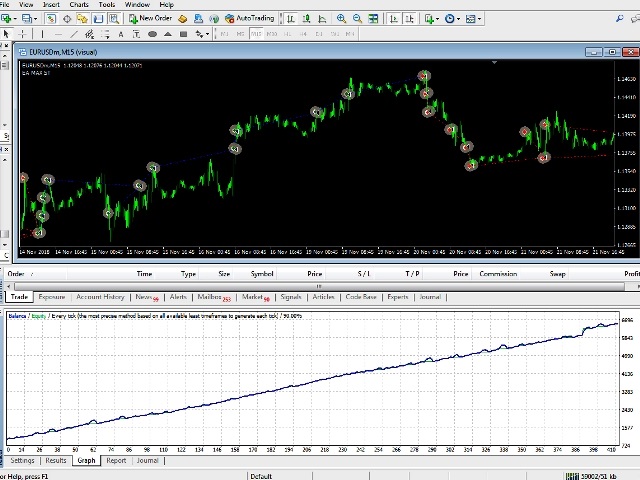The image size is (640, 480).
Task: Select the Fibonacci retracement tool
Action: 105,34
